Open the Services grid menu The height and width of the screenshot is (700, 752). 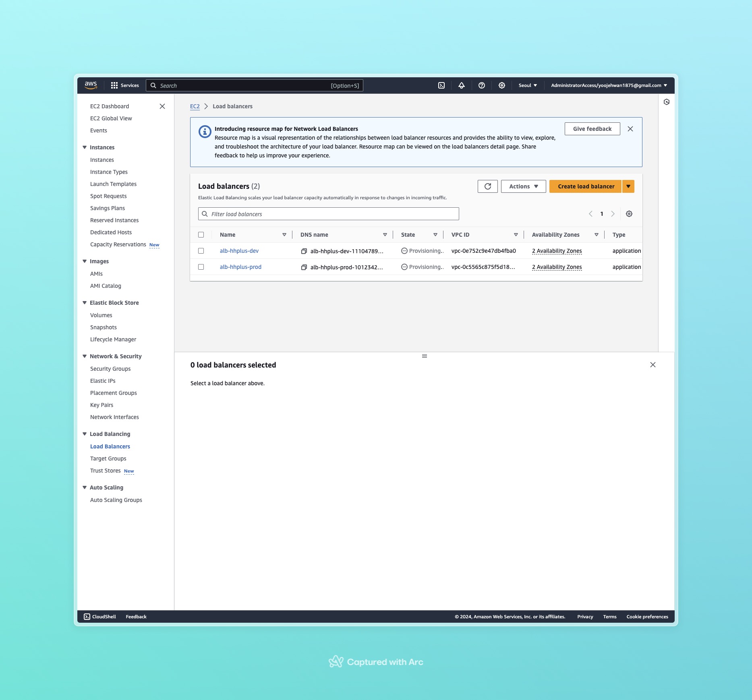click(x=125, y=85)
